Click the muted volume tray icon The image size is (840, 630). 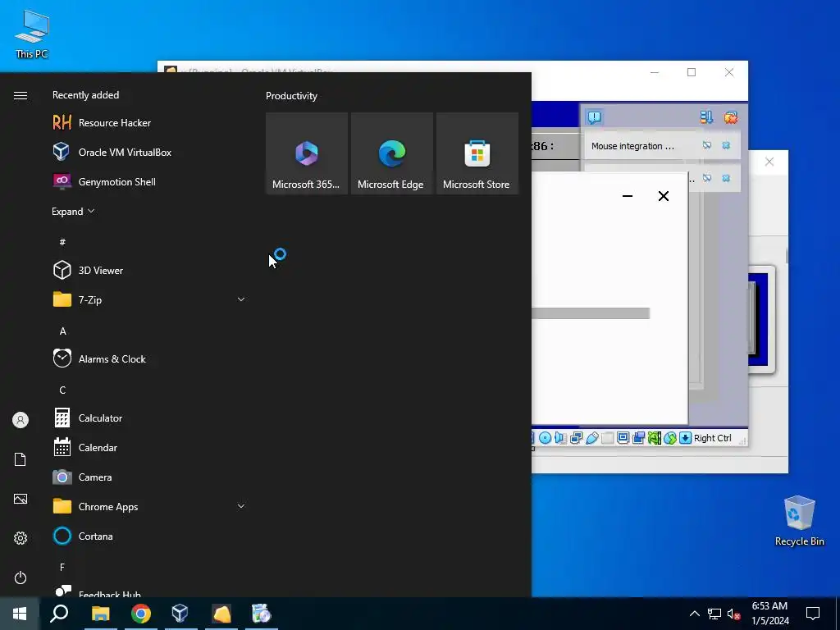click(x=734, y=614)
